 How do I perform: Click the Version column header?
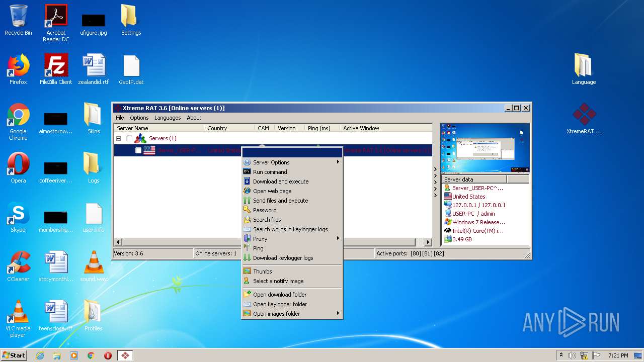coord(289,128)
